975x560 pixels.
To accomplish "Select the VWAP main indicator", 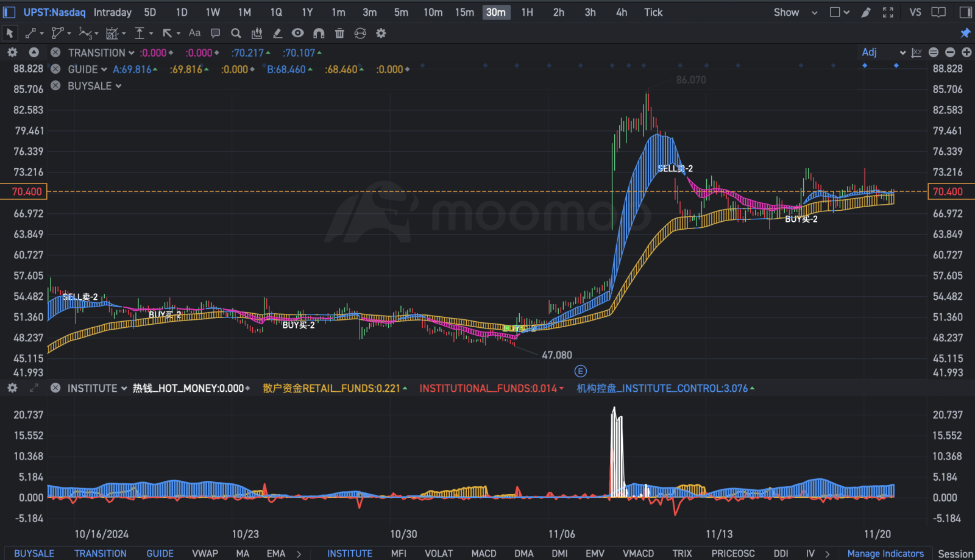I will point(205,553).
